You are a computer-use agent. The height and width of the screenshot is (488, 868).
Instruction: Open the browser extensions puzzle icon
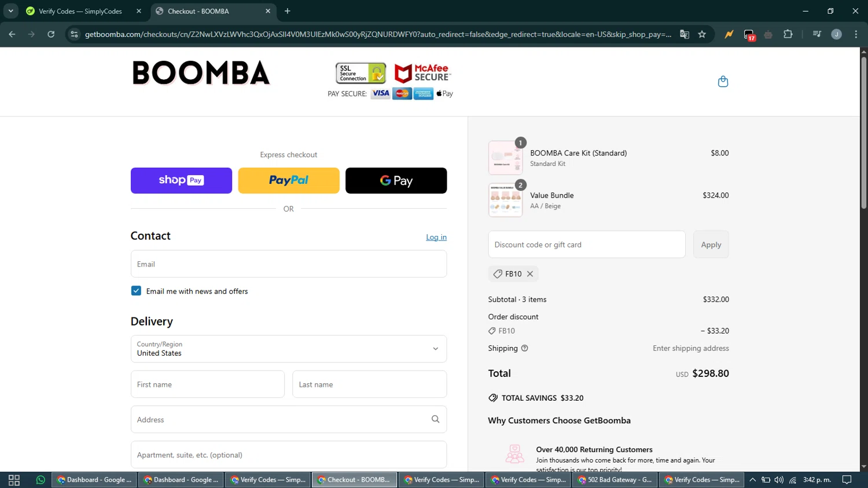click(788, 34)
